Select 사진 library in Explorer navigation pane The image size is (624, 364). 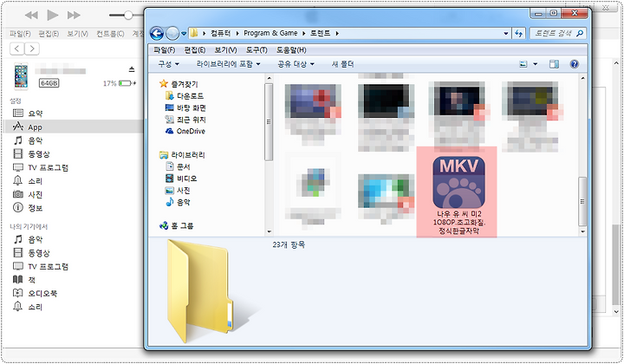[178, 191]
